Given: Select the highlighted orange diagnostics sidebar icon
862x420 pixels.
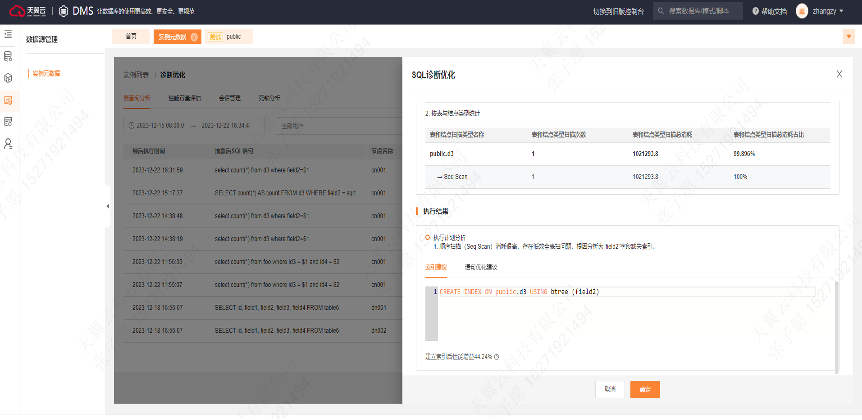Looking at the screenshot, I should pos(8,100).
